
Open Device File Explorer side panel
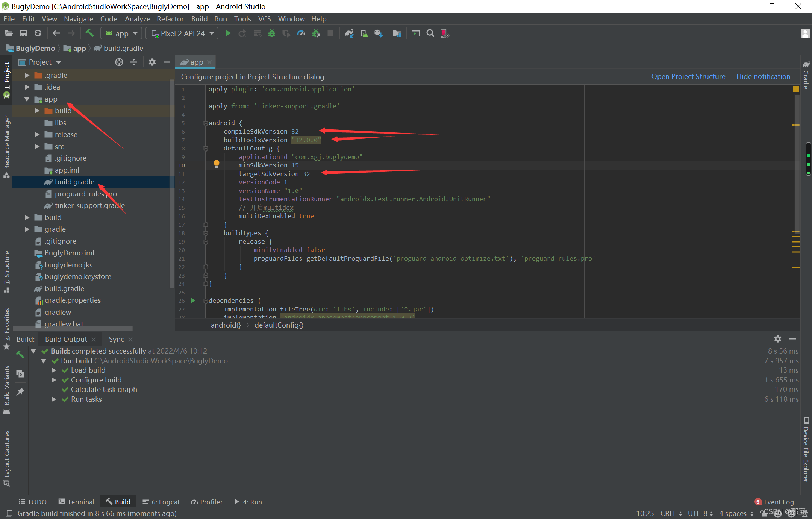[x=806, y=449]
